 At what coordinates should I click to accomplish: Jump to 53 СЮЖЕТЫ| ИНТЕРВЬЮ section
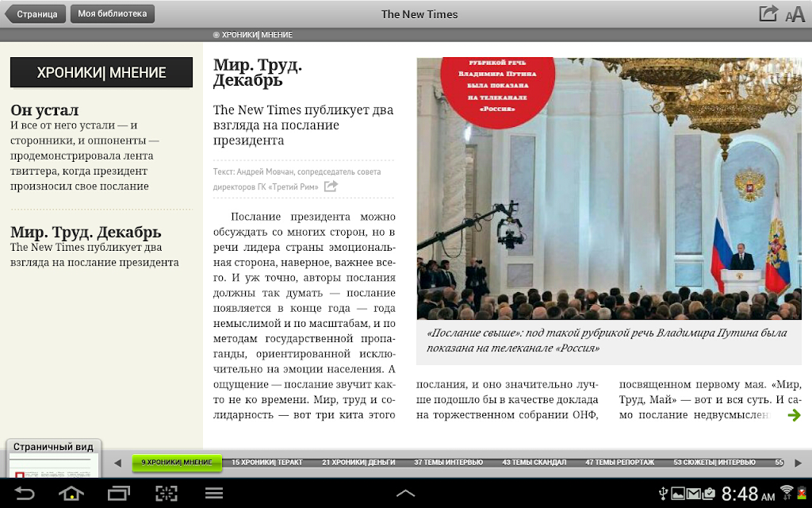coord(714,463)
